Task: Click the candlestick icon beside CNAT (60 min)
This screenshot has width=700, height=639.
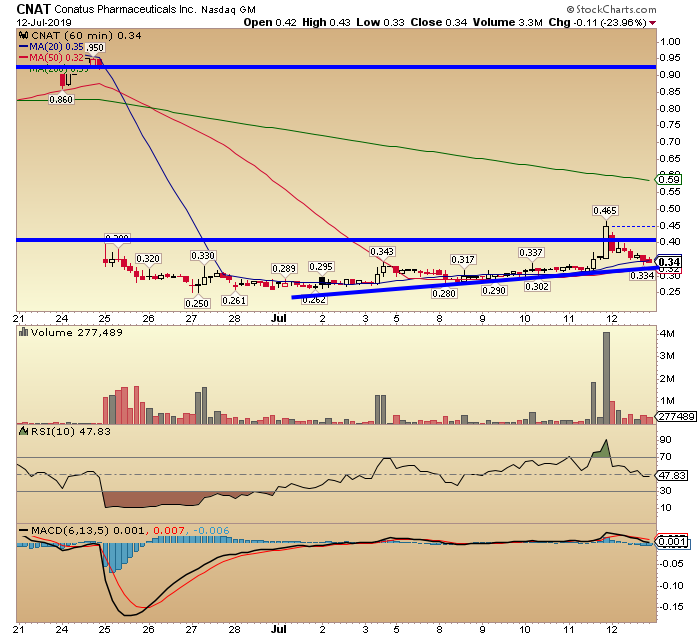Action: pyautogui.click(x=23, y=36)
